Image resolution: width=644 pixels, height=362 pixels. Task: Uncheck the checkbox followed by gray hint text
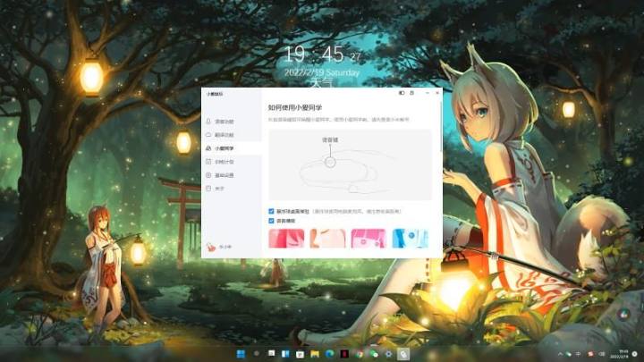tap(271, 211)
